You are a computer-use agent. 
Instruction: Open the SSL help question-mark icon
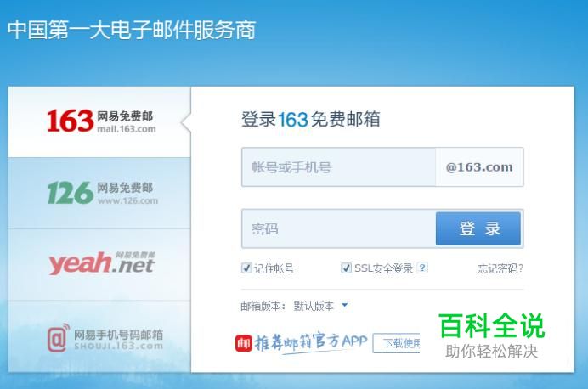(x=422, y=268)
